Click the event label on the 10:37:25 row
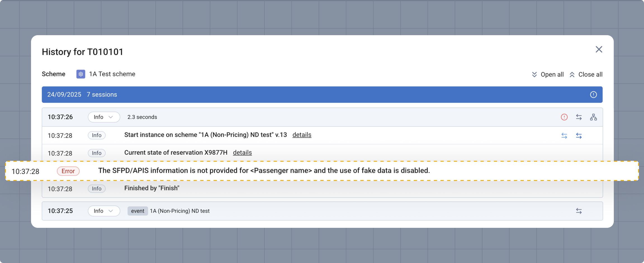The image size is (644, 263). [x=138, y=211]
